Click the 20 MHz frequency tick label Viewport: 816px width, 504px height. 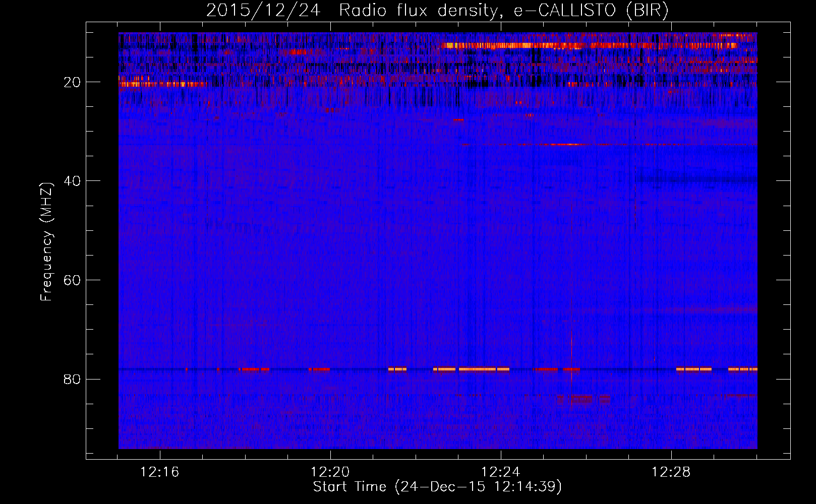pos(72,82)
